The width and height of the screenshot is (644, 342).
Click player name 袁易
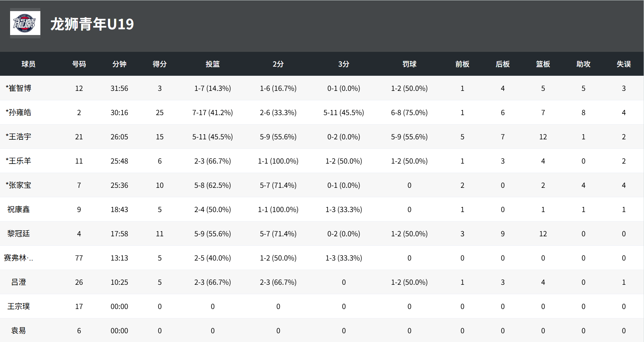point(18,331)
